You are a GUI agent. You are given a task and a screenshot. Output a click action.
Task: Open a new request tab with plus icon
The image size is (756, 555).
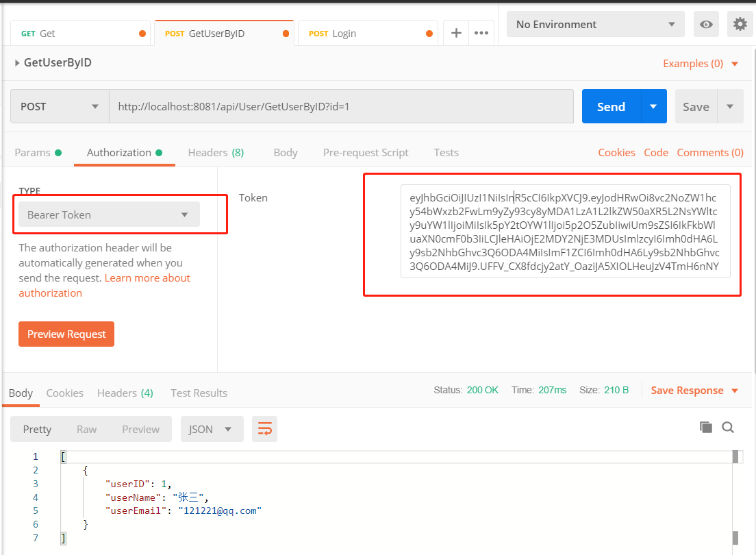point(456,34)
